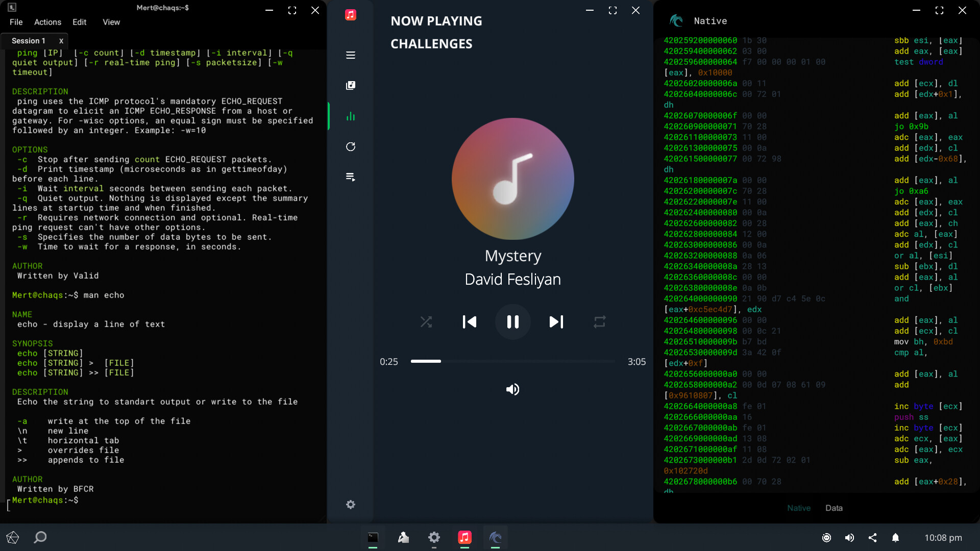The image size is (980, 551).
Task: Switch to the Data tab in the disassembler
Action: pos(834,508)
